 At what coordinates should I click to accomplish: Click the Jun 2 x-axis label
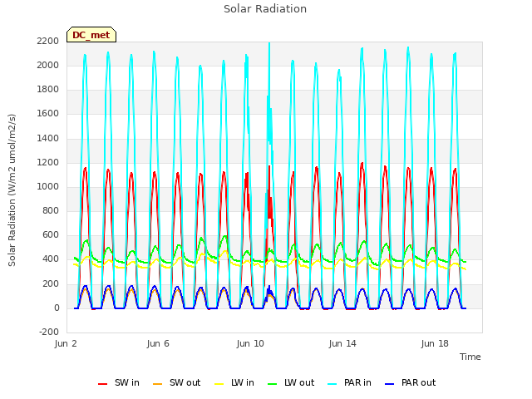click(66, 343)
